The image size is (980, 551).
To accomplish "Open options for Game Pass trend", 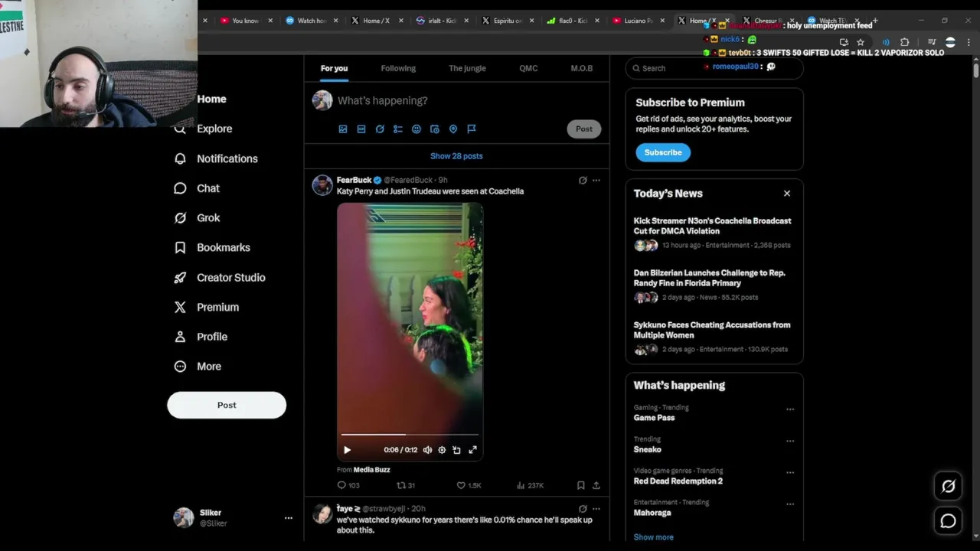I will point(790,409).
